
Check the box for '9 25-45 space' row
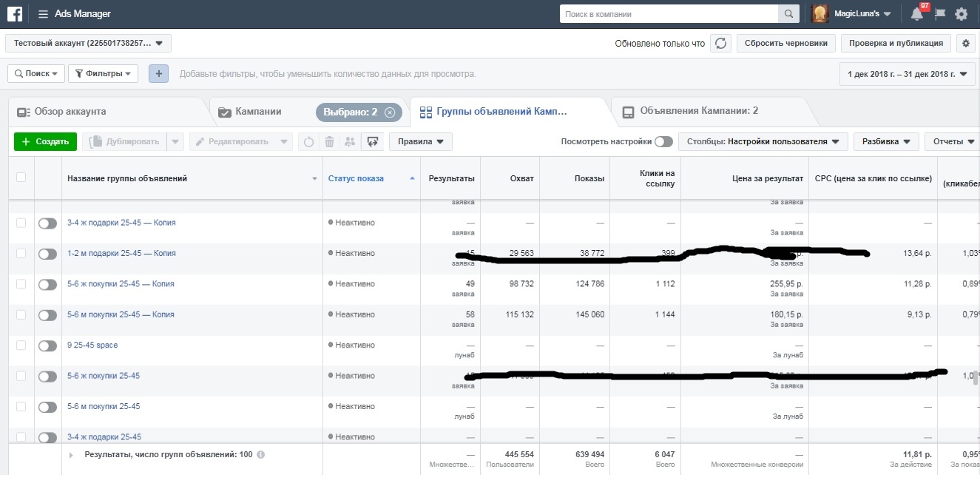(21, 345)
